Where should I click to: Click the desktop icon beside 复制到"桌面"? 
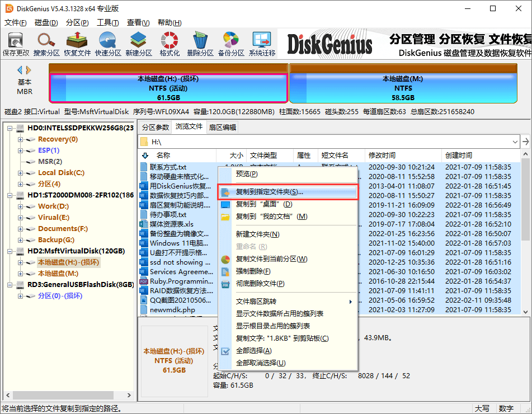pyautogui.click(x=225, y=205)
